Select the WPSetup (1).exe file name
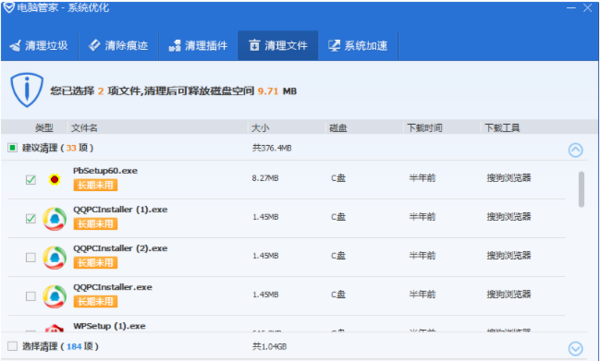600x361 pixels. tap(109, 326)
